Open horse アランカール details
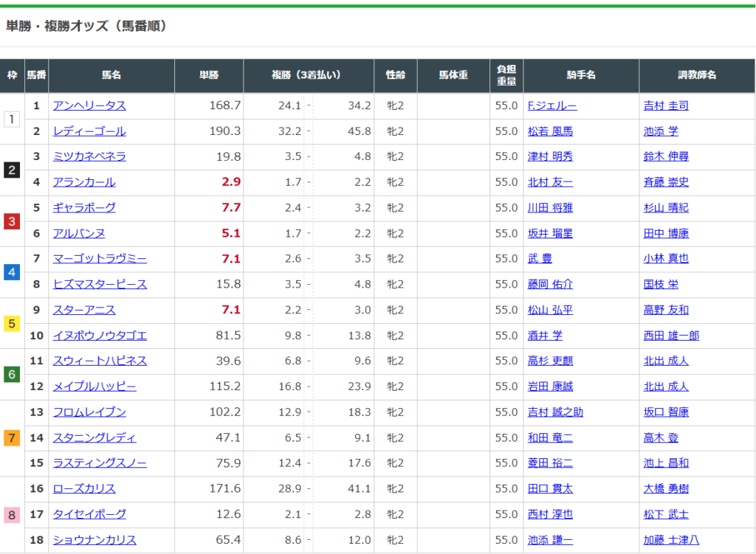Image resolution: width=756 pixels, height=554 pixels. coord(84,182)
